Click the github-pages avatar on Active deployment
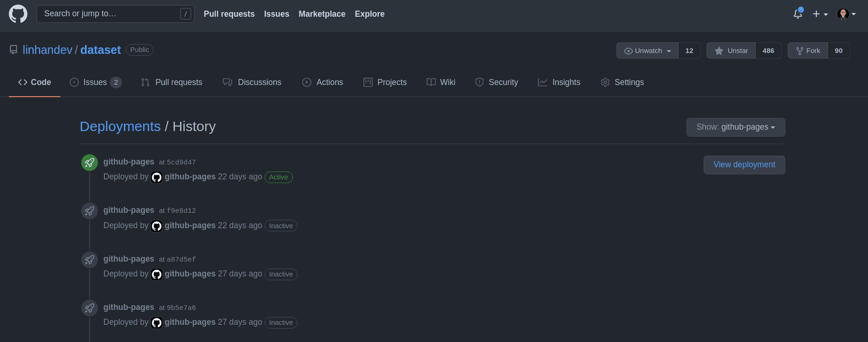Viewport: 868px width, 342px height. [157, 178]
